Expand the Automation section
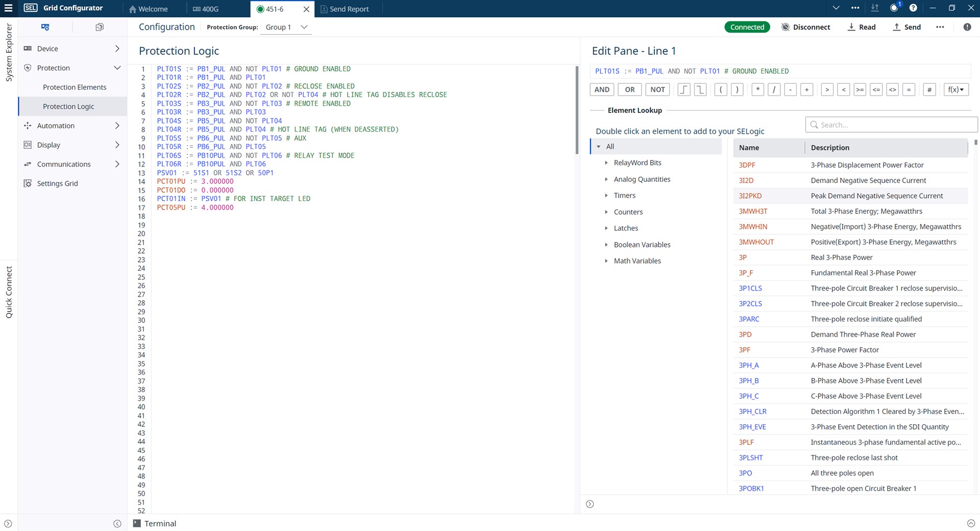Image resolution: width=980 pixels, height=531 pixels. (117, 126)
